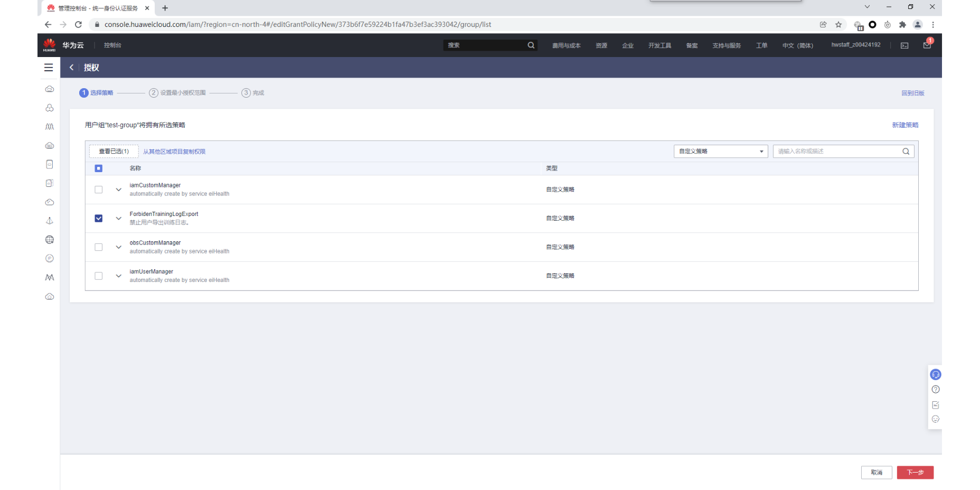Screen dimensions: 980x490
Task: Open the browser Extensions puzzle icon
Action: (x=902, y=24)
